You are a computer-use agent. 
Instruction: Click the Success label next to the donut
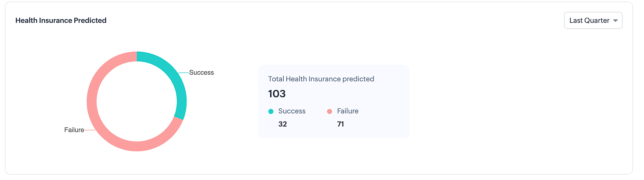[x=201, y=73]
